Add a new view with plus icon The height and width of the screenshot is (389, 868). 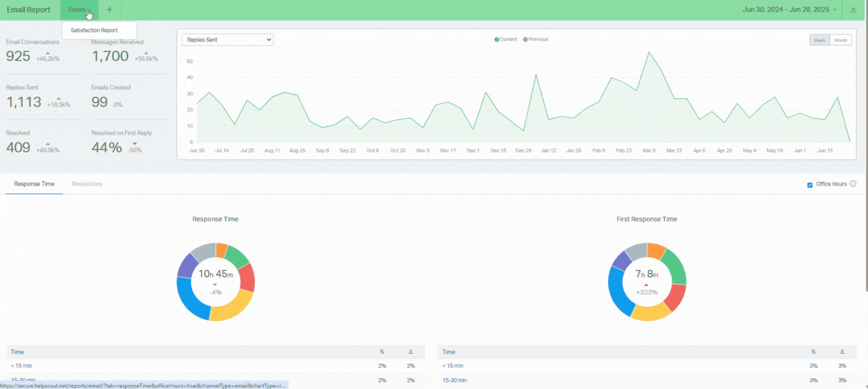click(110, 10)
